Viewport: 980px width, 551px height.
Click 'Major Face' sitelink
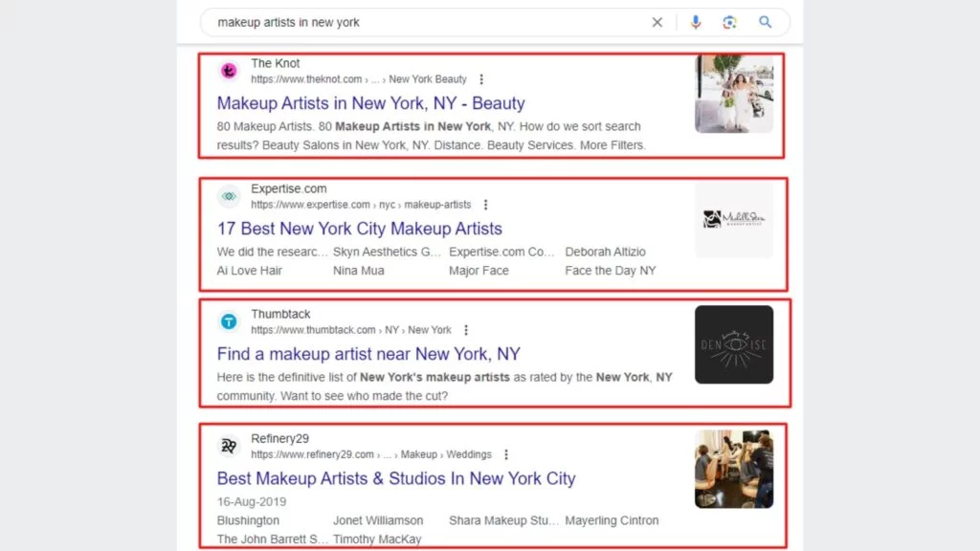tap(479, 271)
